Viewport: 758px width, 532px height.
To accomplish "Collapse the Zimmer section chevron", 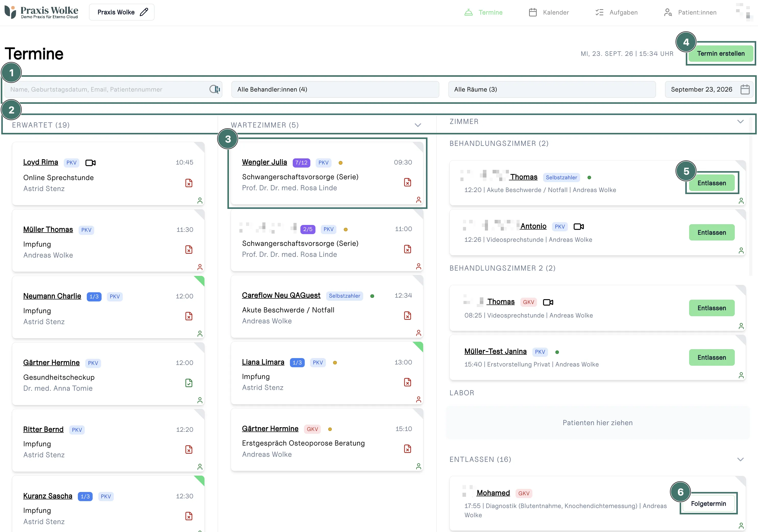I will pos(740,122).
